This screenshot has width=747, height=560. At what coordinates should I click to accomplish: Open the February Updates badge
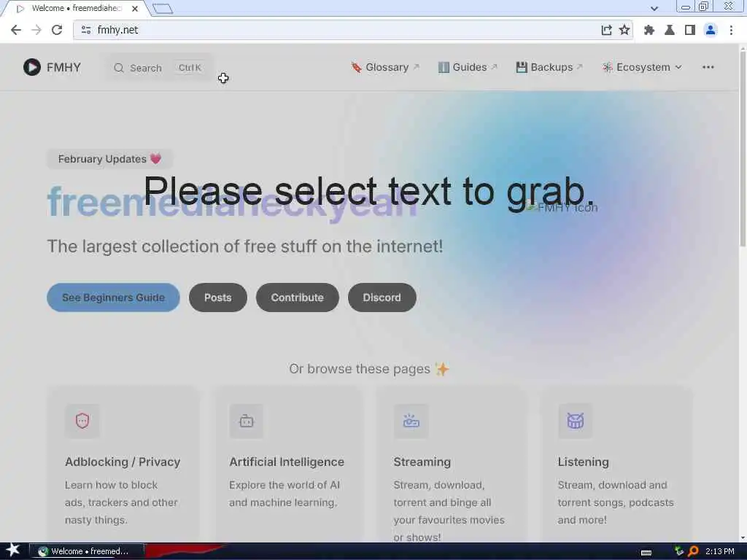[x=109, y=159]
